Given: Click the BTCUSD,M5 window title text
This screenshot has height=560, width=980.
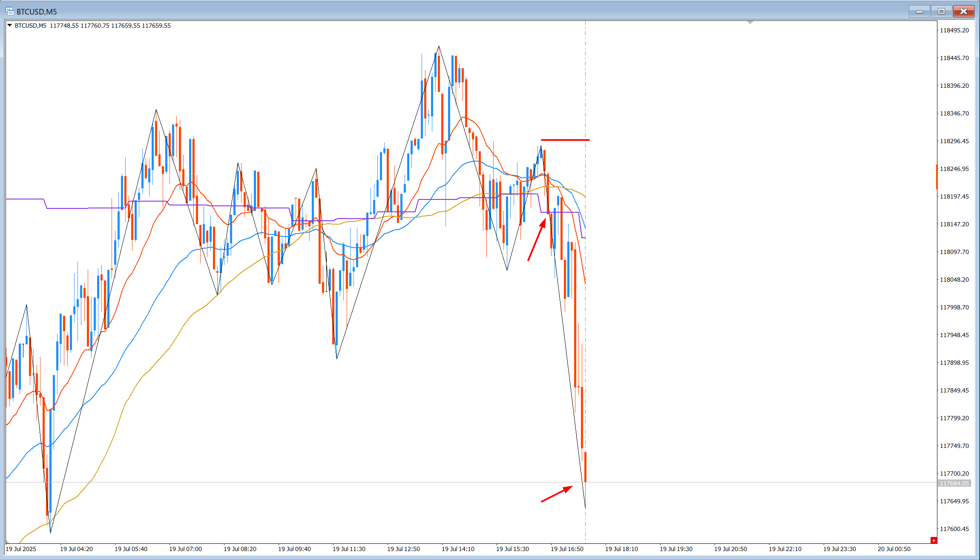Looking at the screenshot, I should [x=37, y=12].
